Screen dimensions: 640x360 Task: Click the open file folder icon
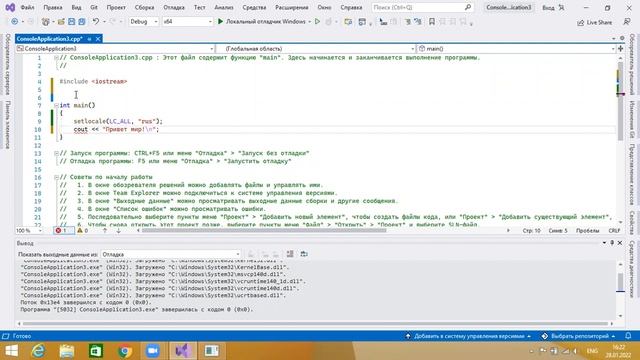(x=61, y=22)
